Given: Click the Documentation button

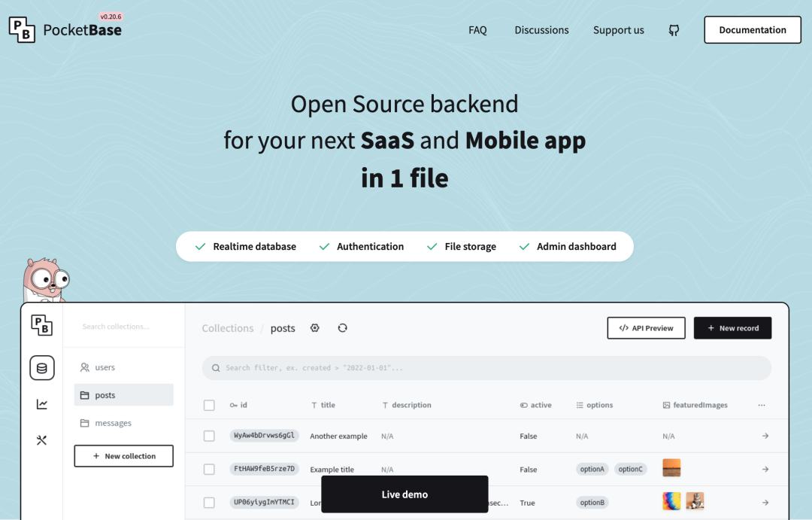Looking at the screenshot, I should coord(752,30).
